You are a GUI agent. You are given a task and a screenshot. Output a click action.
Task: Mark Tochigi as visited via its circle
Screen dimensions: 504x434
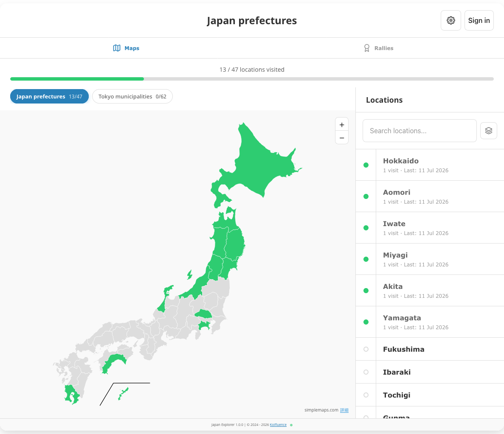[x=366, y=395]
